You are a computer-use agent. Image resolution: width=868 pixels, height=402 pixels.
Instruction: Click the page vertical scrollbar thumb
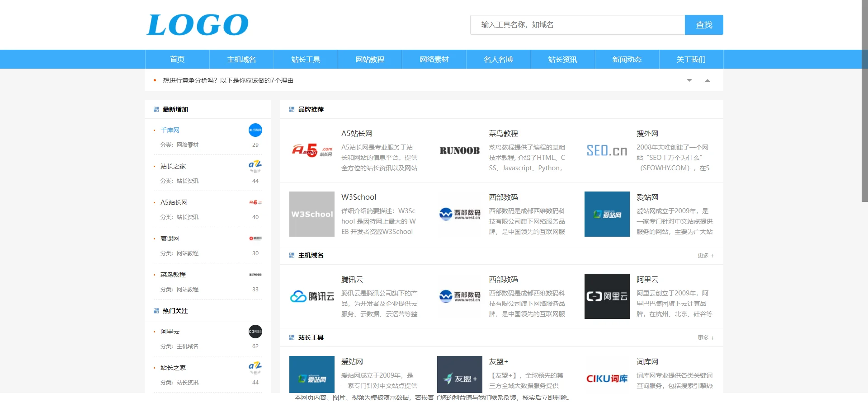point(864,101)
